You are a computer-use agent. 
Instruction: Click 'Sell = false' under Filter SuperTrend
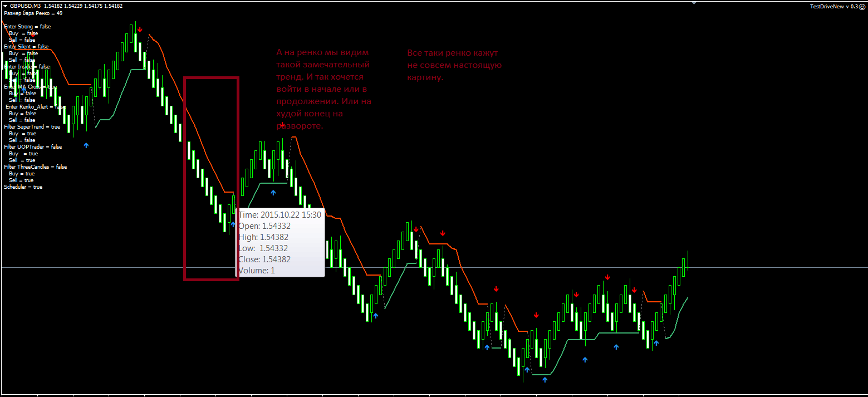click(22, 140)
